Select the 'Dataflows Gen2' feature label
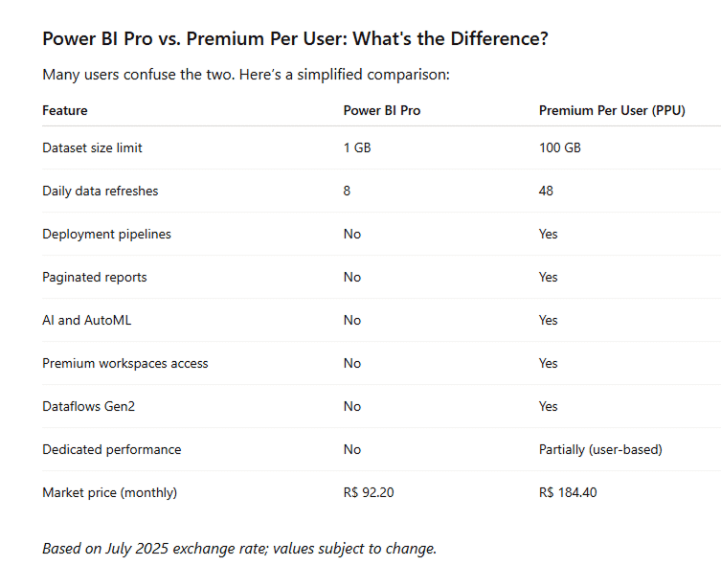Screen dimensions: 721x588 (89, 406)
